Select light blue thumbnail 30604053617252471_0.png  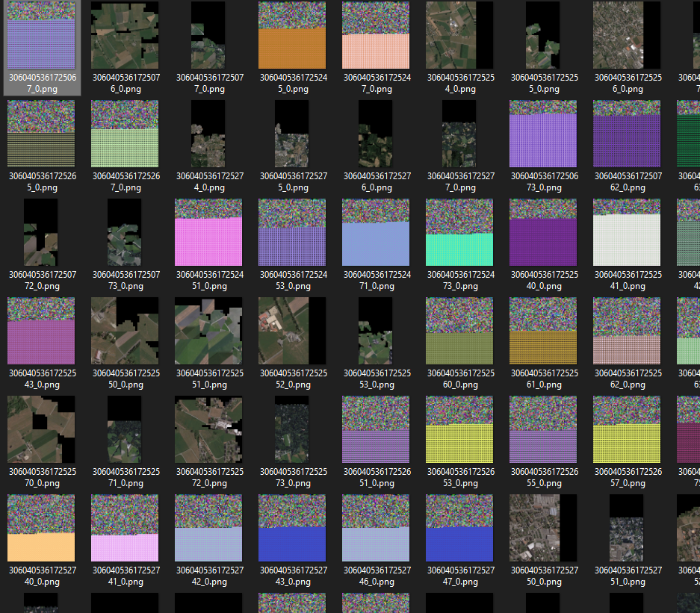point(376,232)
